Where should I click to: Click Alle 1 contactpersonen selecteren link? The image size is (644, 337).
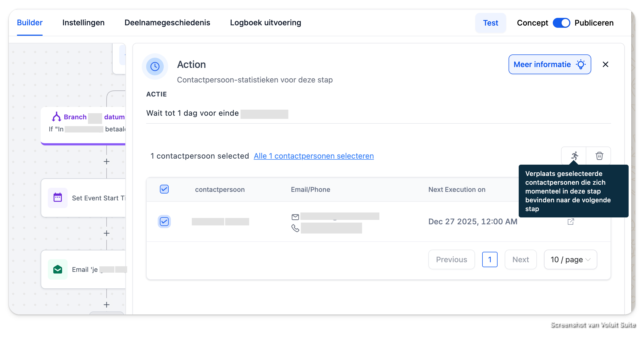(314, 156)
